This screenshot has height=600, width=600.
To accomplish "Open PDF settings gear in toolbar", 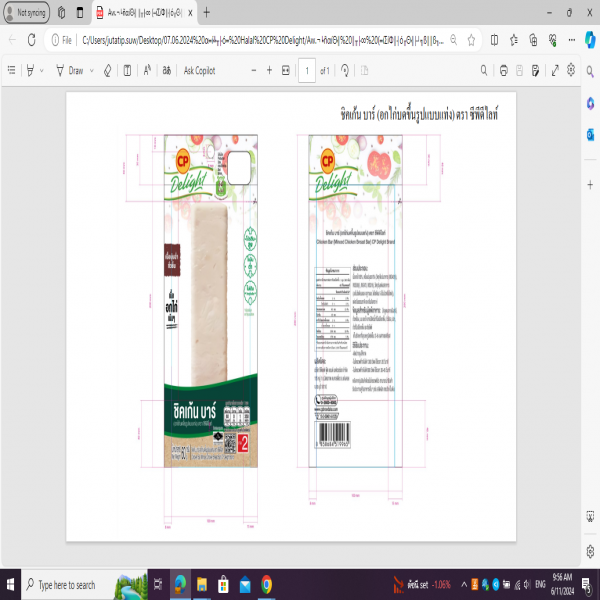I will (x=571, y=71).
